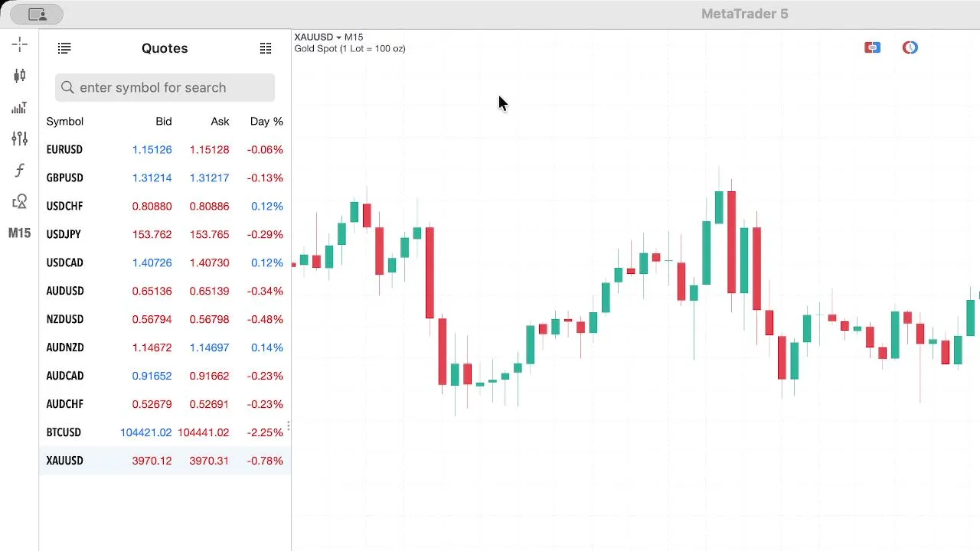Toggle the red-blue one-click trading panel
Image resolution: width=980 pixels, height=551 pixels.
pos(872,47)
